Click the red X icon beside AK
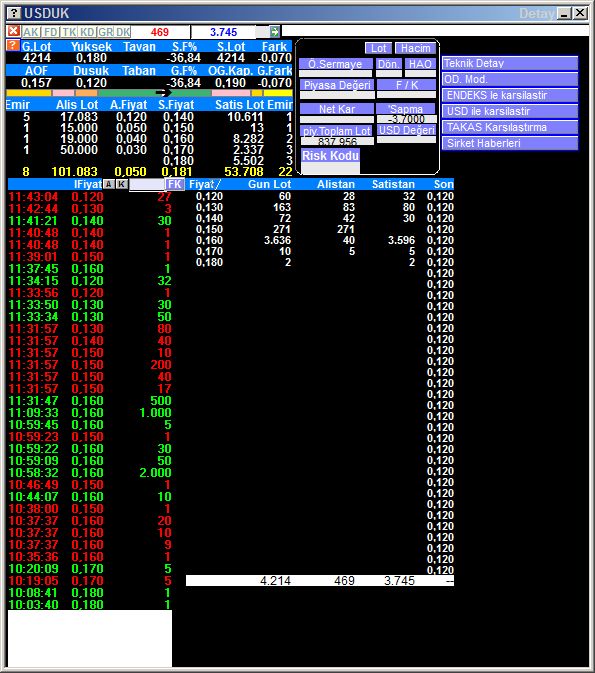595x673 pixels. click(x=14, y=31)
